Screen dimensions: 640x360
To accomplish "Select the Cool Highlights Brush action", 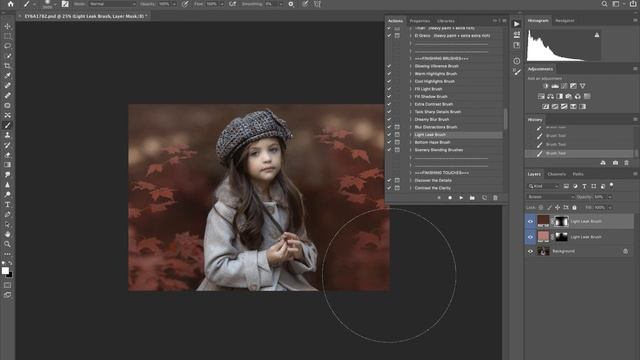I will pyautogui.click(x=434, y=81).
